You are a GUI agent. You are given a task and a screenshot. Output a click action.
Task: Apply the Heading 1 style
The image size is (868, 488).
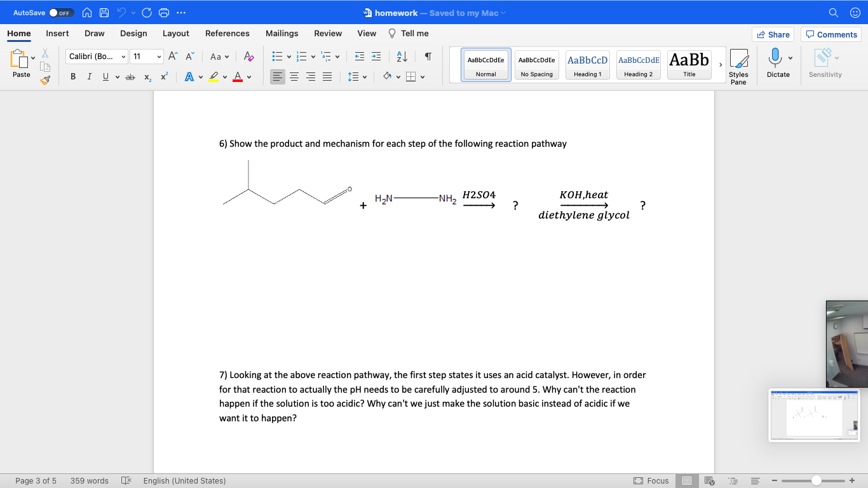[588, 65]
